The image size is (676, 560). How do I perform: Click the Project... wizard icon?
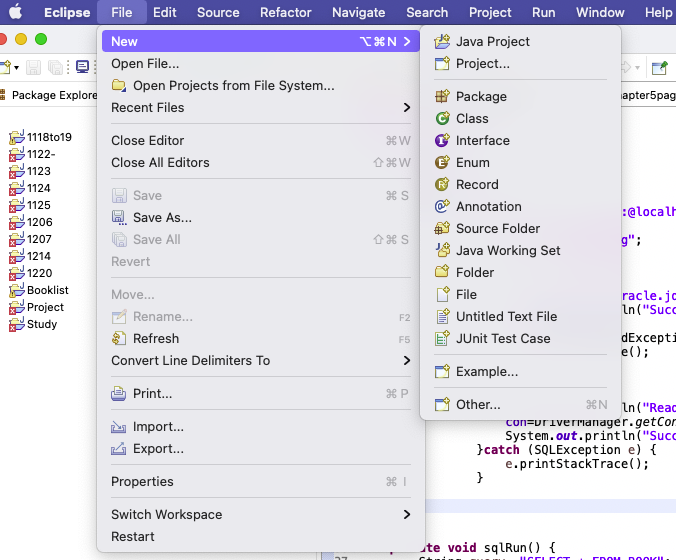click(442, 63)
